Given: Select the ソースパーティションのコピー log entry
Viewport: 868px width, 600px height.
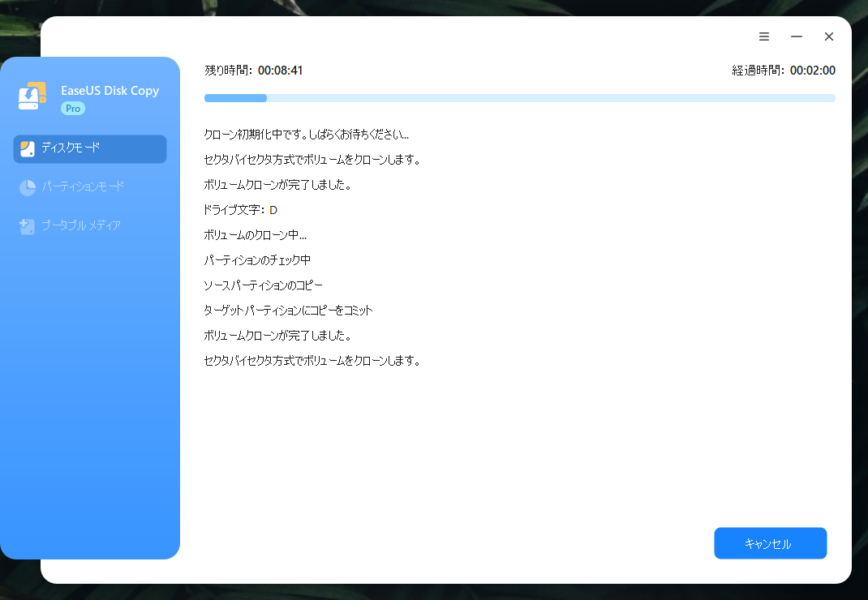Looking at the screenshot, I should point(263,285).
